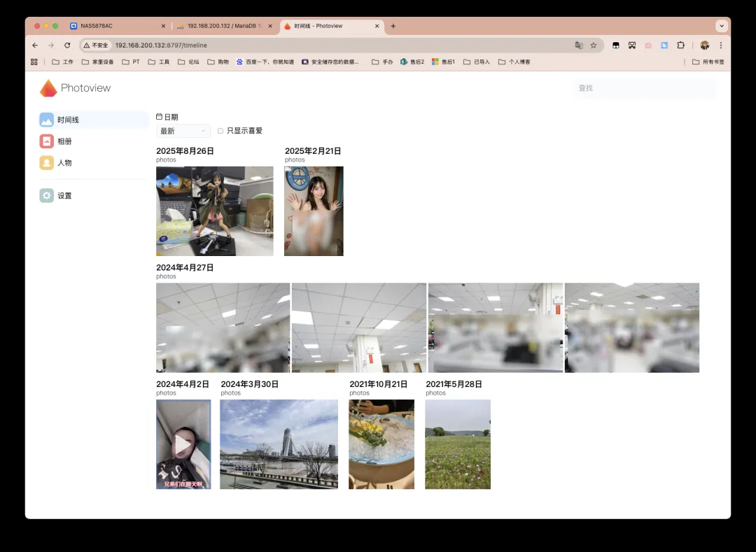Open the Chrome three-dot menu
The width and height of the screenshot is (756, 552).
tap(721, 45)
